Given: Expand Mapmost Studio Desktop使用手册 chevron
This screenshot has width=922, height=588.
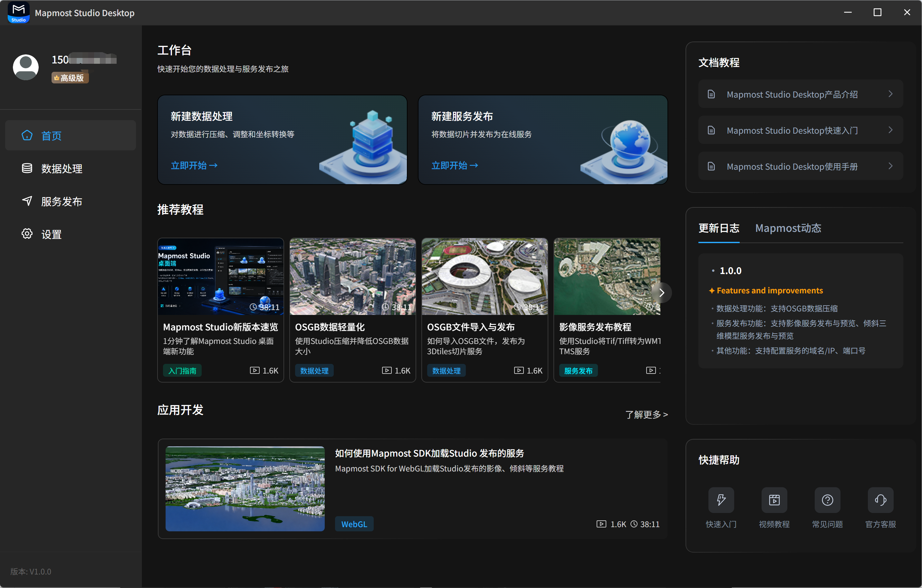Looking at the screenshot, I should click(891, 166).
